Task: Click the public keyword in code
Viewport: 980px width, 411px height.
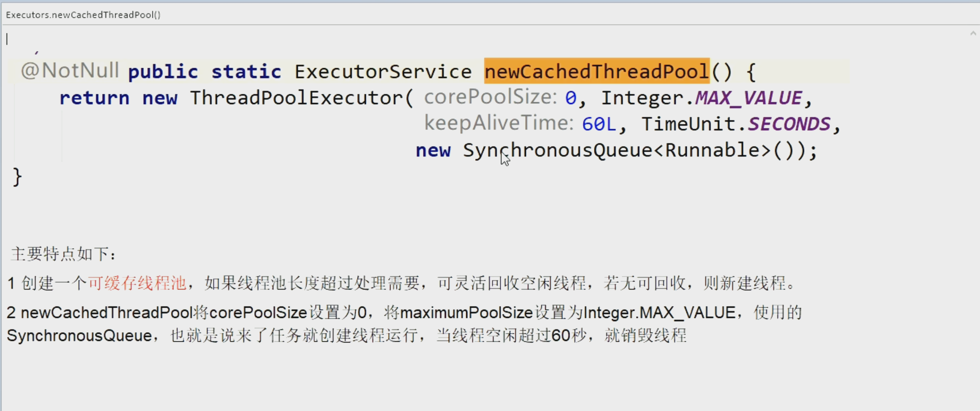Action: (x=163, y=72)
